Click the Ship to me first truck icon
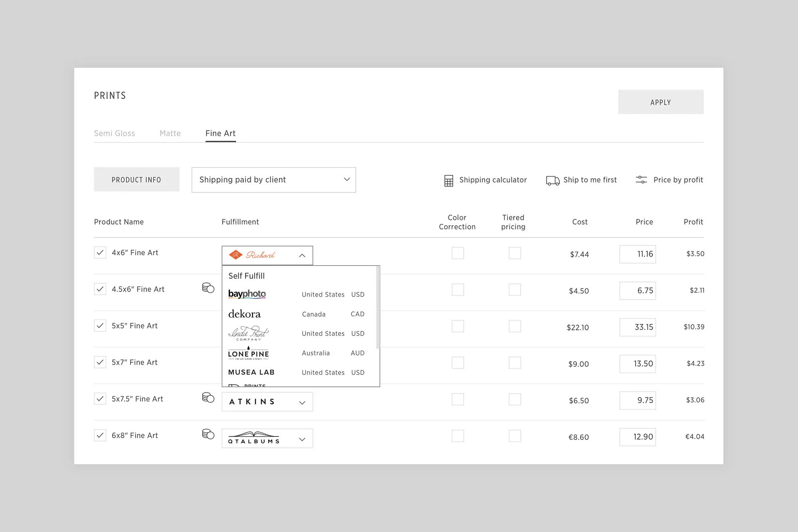 pyautogui.click(x=553, y=181)
